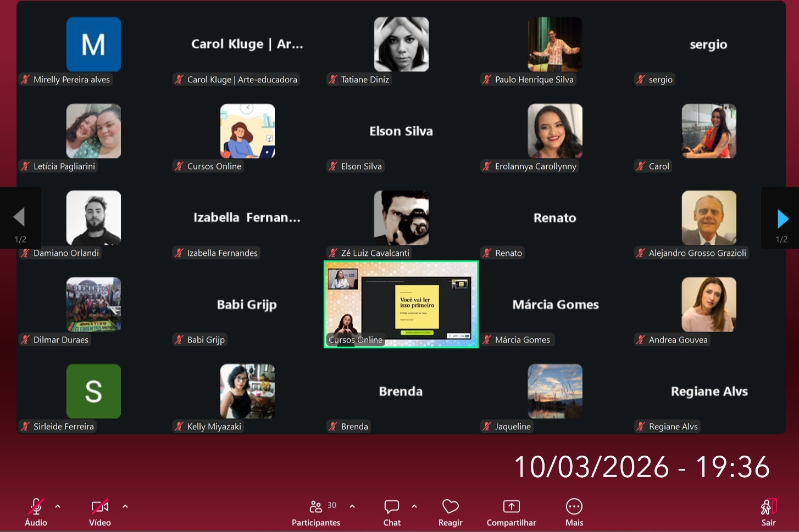Select Paulo Henrique Silva participant tile

[555, 44]
